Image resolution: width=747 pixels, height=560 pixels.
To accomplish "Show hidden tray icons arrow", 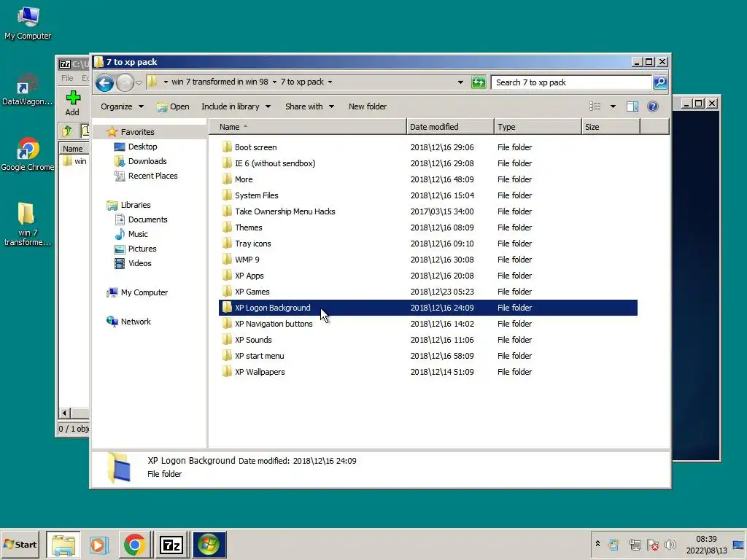I will tap(597, 544).
